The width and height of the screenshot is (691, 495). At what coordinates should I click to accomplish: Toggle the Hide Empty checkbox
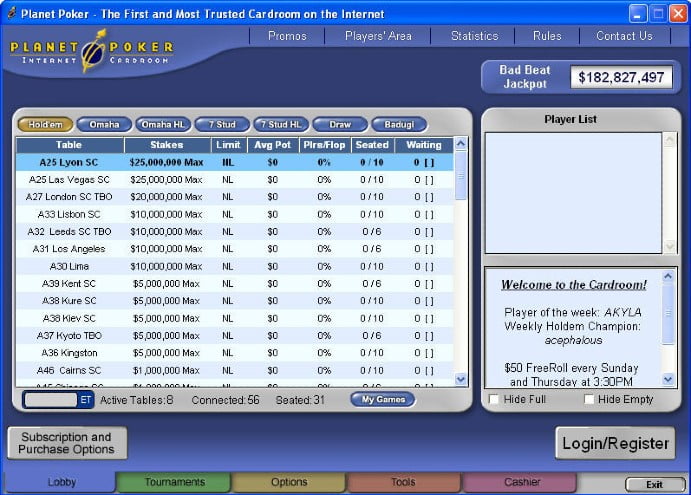coord(589,399)
